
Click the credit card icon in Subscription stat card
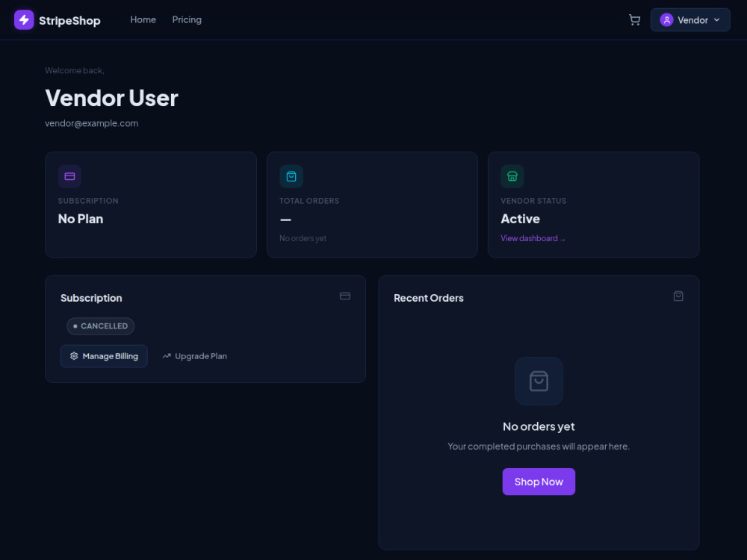pos(69,177)
